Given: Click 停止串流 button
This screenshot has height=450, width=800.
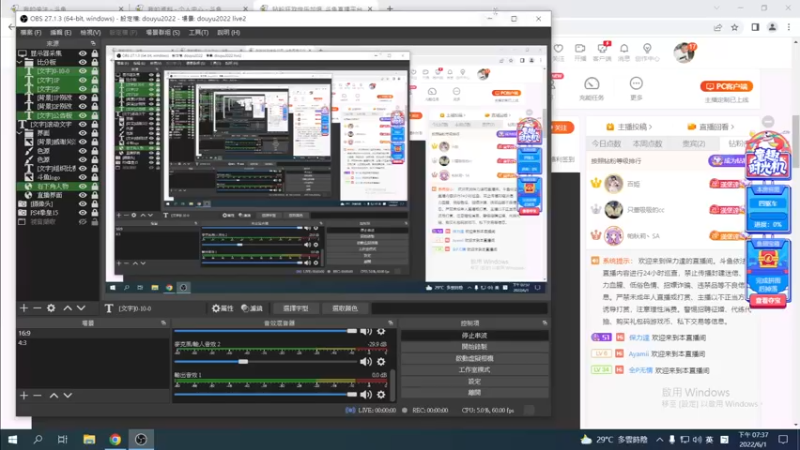Looking at the screenshot, I should tap(474, 336).
